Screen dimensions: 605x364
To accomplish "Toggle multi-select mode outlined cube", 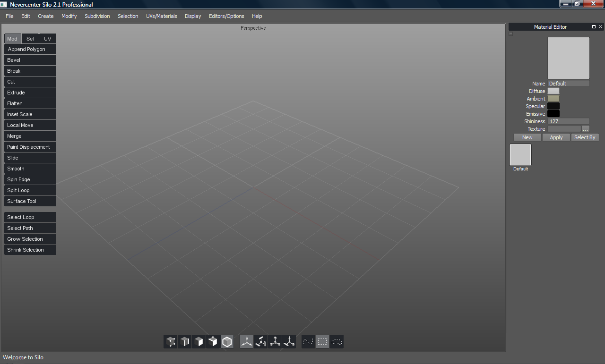I will point(227,341).
